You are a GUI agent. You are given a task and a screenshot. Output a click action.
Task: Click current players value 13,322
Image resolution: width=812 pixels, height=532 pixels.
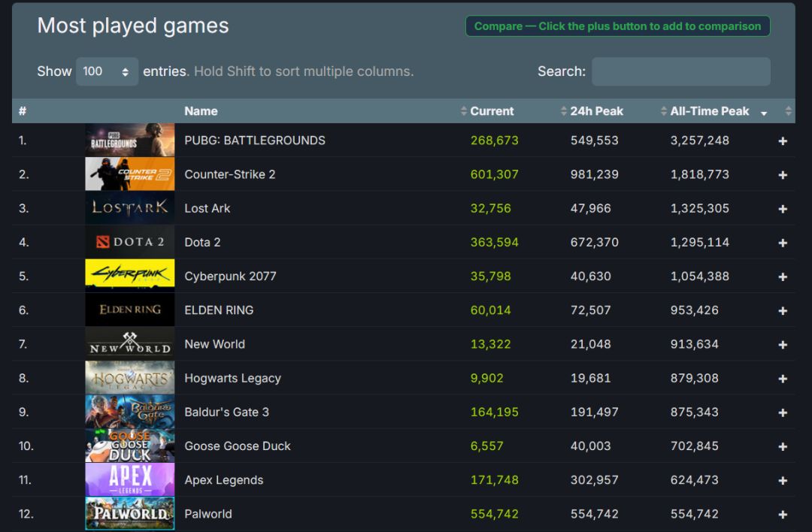coord(490,344)
